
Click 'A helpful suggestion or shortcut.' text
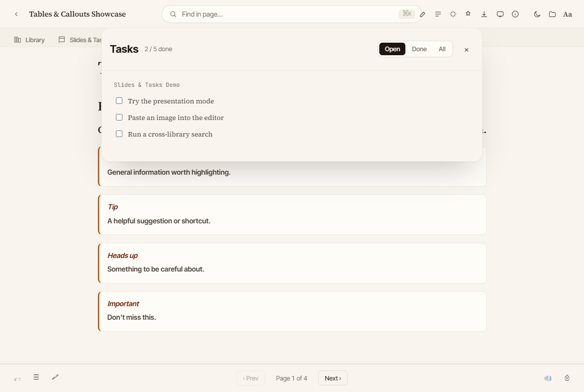click(159, 221)
